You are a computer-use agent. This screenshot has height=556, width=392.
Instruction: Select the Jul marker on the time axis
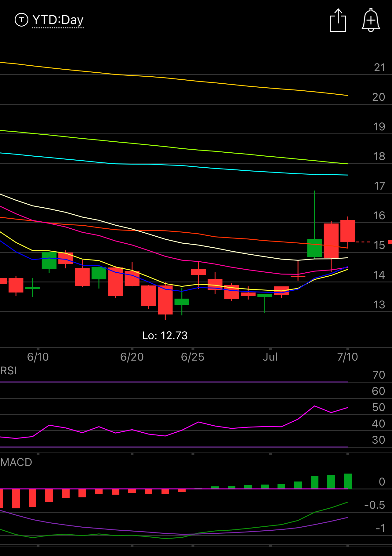pos(270,357)
